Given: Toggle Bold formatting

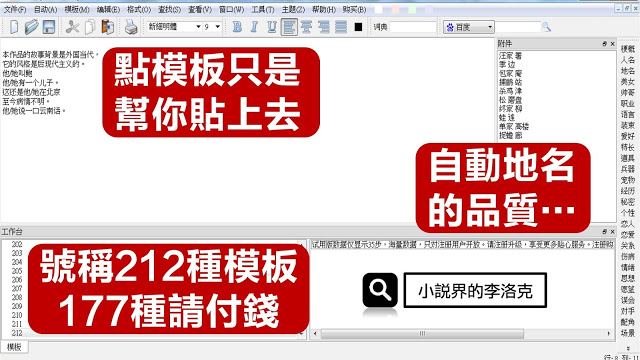Looking at the screenshot, I should (237, 27).
